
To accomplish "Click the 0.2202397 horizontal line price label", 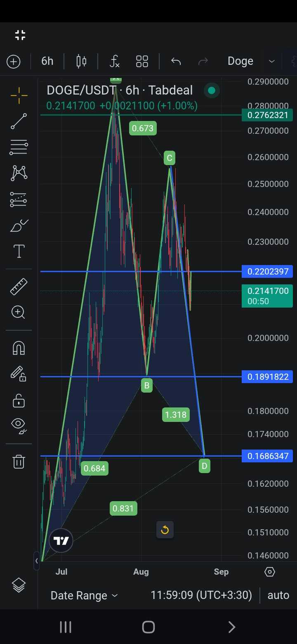I will [x=267, y=272].
